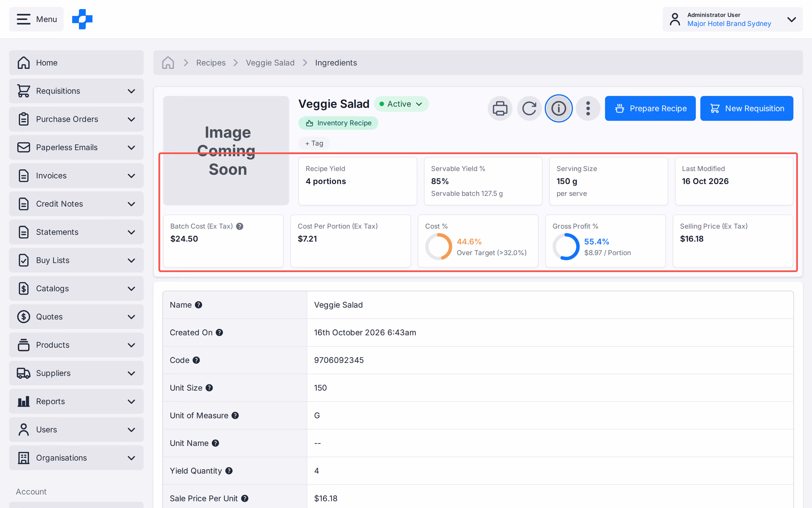Click help icon next to Unit Name
Screen dimensions: 812x508
(215, 443)
